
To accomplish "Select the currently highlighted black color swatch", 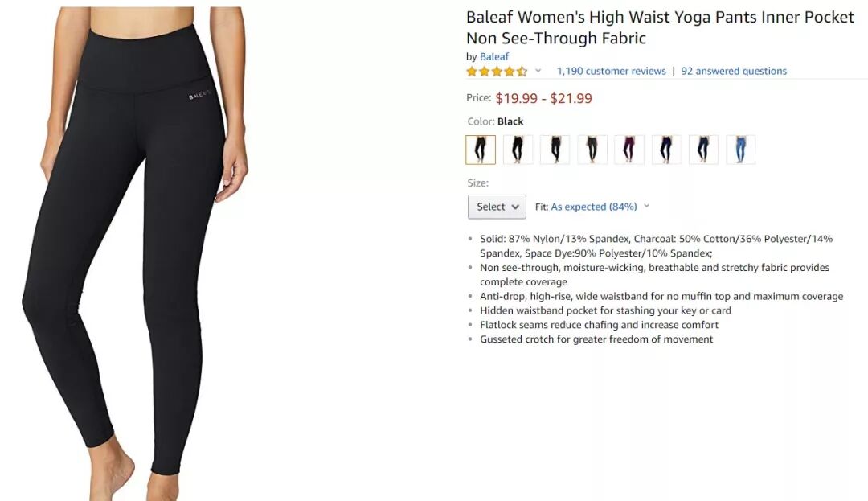I will [x=481, y=150].
